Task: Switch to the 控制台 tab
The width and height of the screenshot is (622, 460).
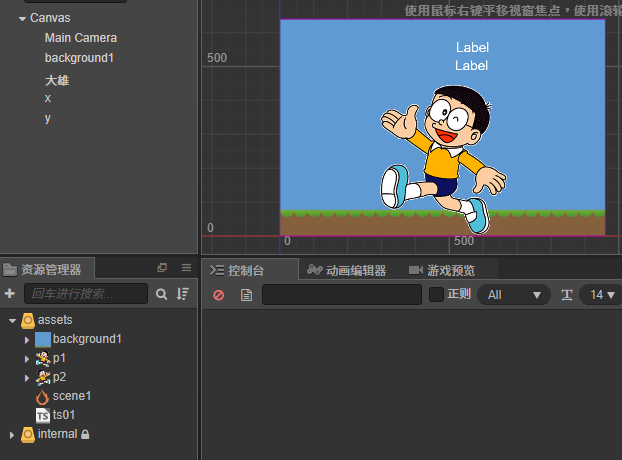Action: coord(250,270)
